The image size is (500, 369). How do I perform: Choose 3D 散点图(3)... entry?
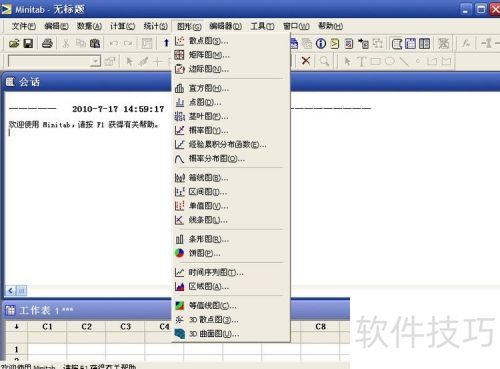[x=231, y=320]
